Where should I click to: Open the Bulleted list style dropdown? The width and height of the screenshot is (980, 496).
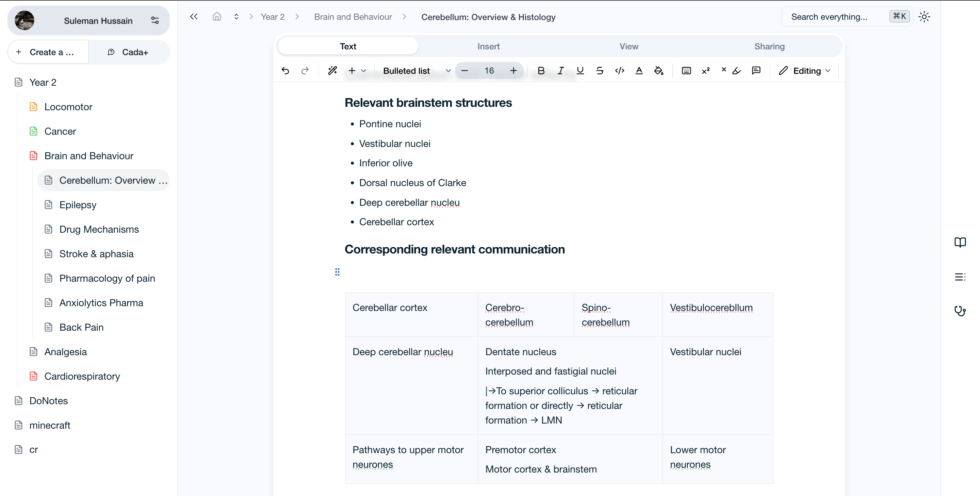pos(416,71)
